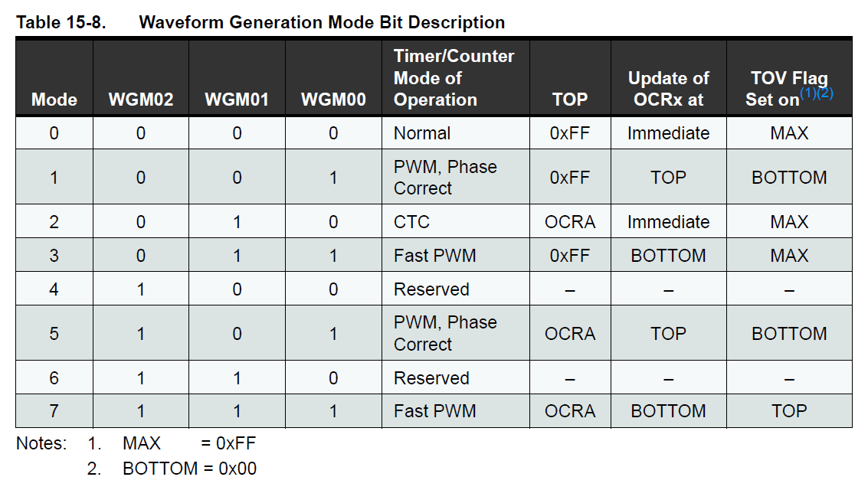Select the WGM01 column header
The image size is (868, 490).
pyautogui.click(x=237, y=100)
